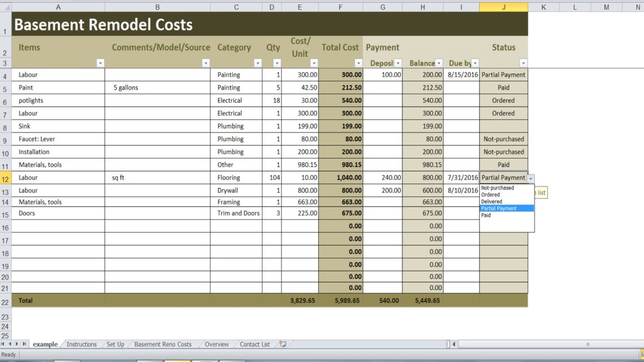Open the Deposit filter dropdown
Screen dimensions: 644x362
click(398, 63)
